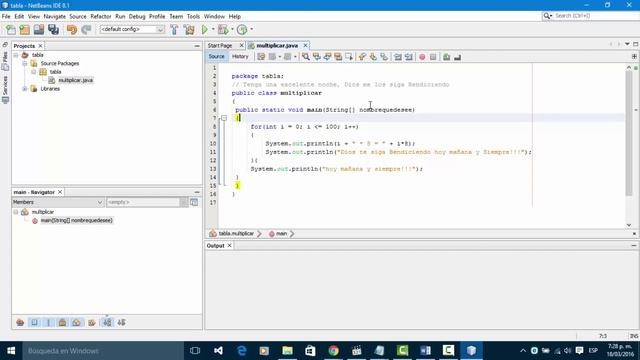
Task: Toggle highlight search in editor toolbar
Action: pyautogui.click(x=338, y=57)
